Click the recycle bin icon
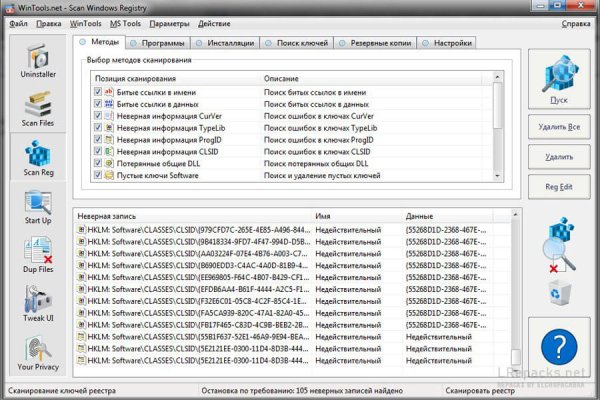The height and width of the screenshot is (400, 600). click(559, 293)
